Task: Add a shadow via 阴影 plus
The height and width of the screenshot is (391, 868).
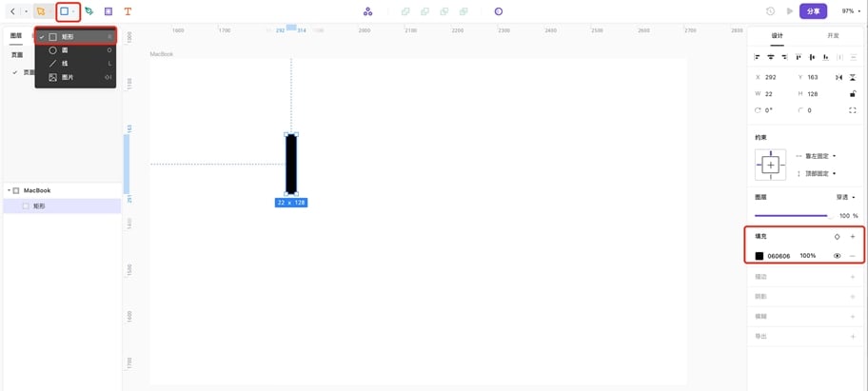Action: (853, 297)
